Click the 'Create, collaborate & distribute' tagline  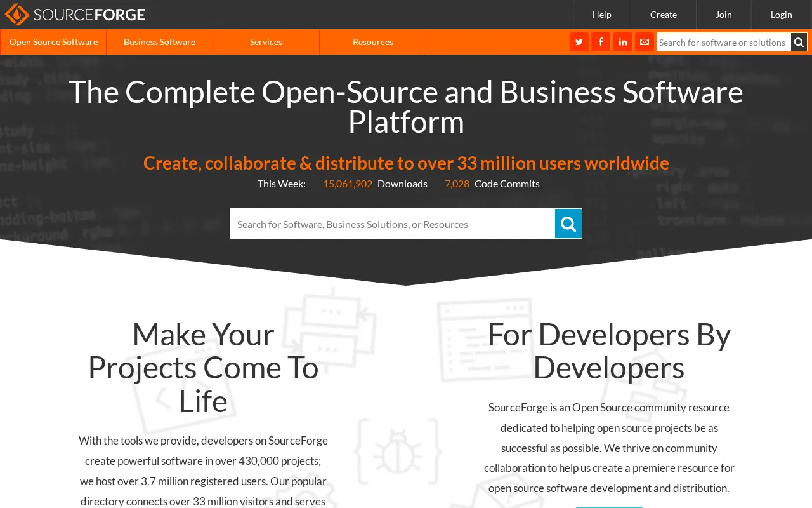(x=406, y=163)
